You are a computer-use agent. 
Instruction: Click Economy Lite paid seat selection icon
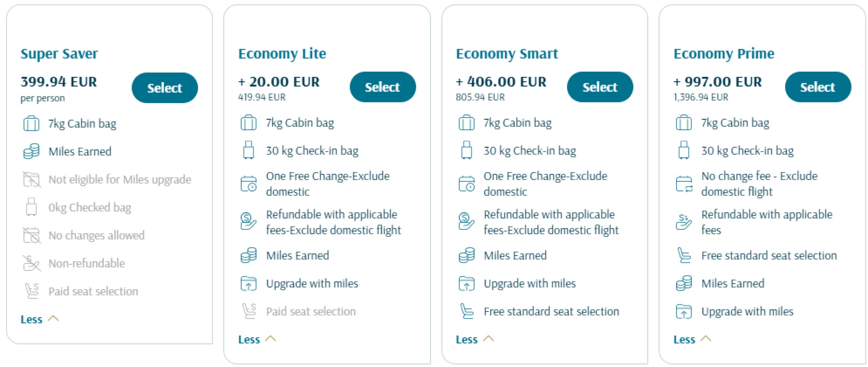[249, 311]
